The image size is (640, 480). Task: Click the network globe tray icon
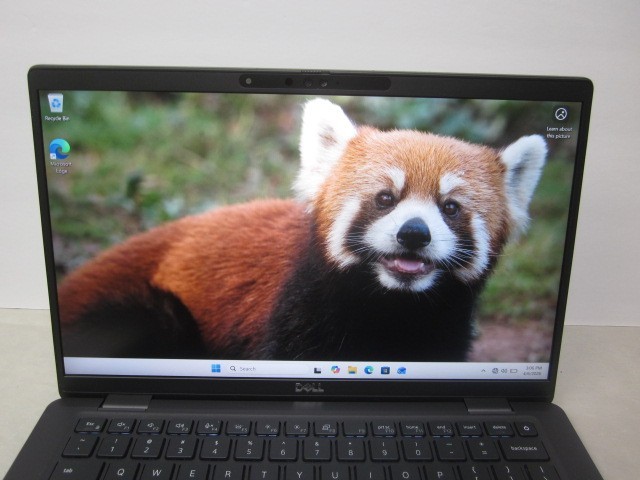(495, 371)
